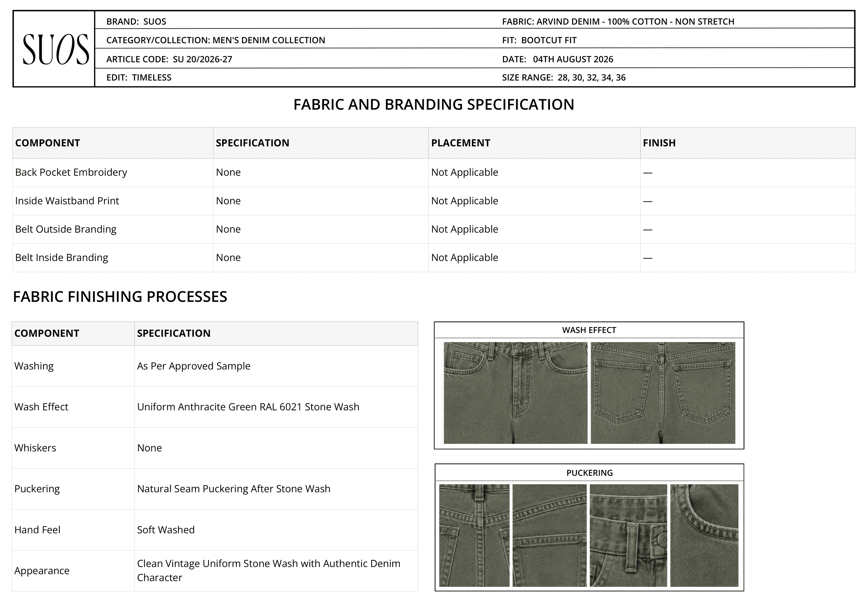Click 'Uniform Anthracite Green RAL 6021 Stone Wash'

point(248,407)
